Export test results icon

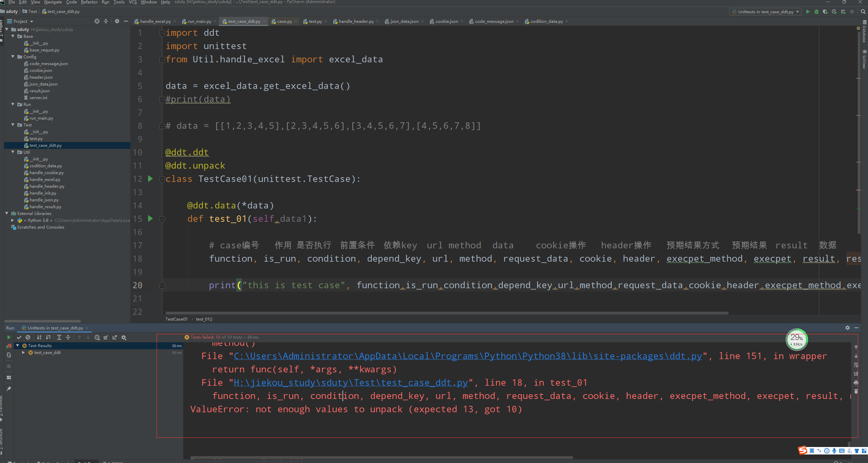pos(115,337)
